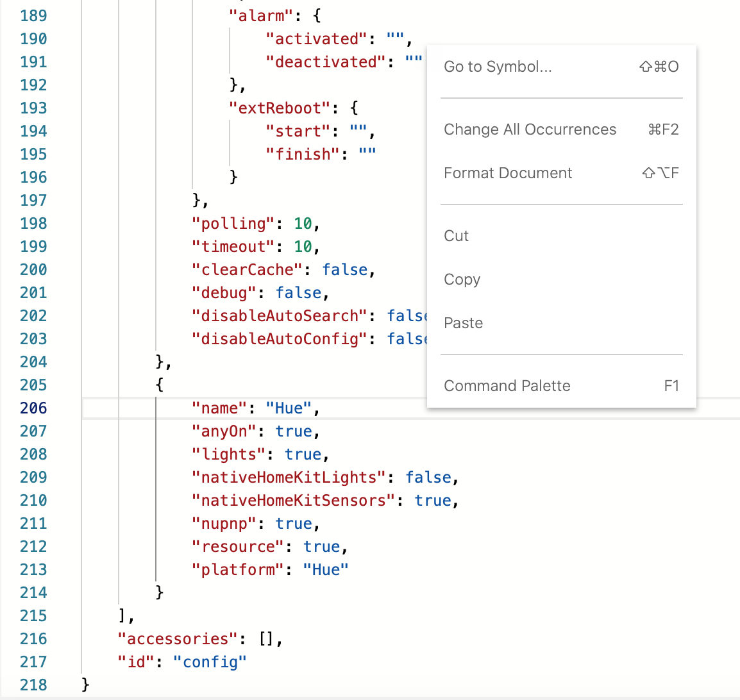Click the "accessories" key near the bottom
Screen dimensions: 740x700
(x=178, y=639)
